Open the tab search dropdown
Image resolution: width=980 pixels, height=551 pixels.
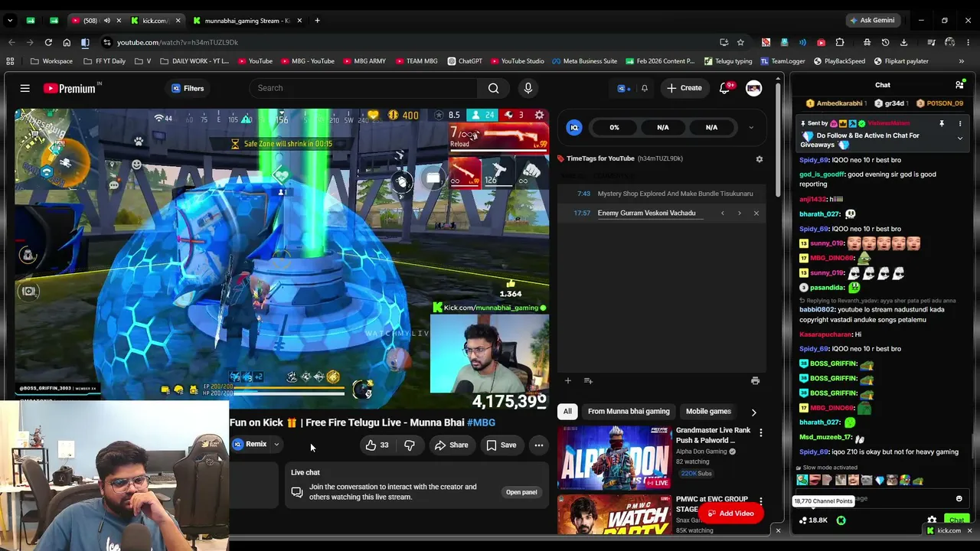(10, 21)
